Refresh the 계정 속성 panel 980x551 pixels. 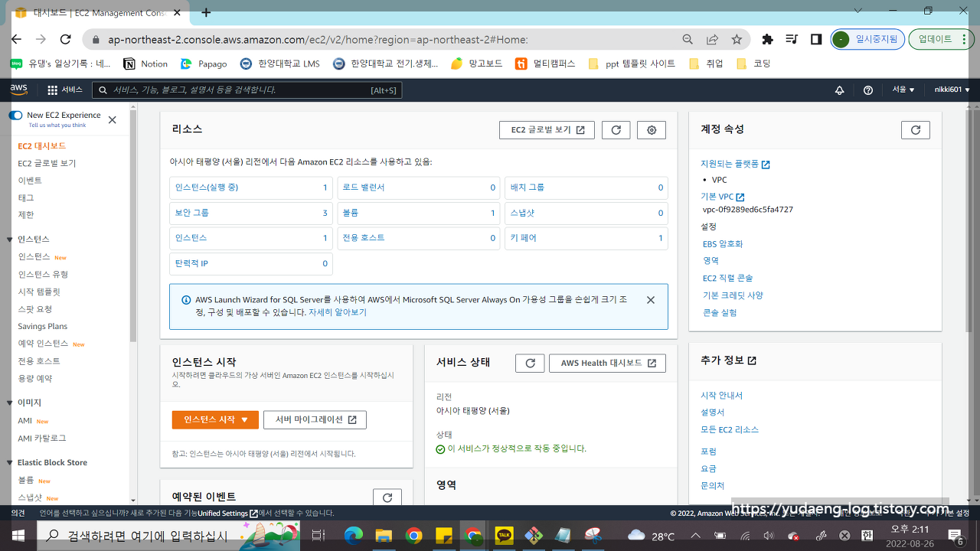point(916,130)
